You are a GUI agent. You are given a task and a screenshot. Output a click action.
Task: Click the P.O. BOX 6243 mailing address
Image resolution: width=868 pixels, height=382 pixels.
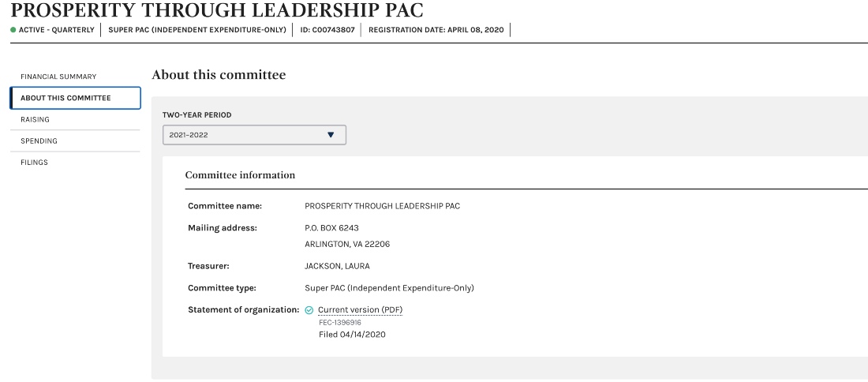pos(331,228)
